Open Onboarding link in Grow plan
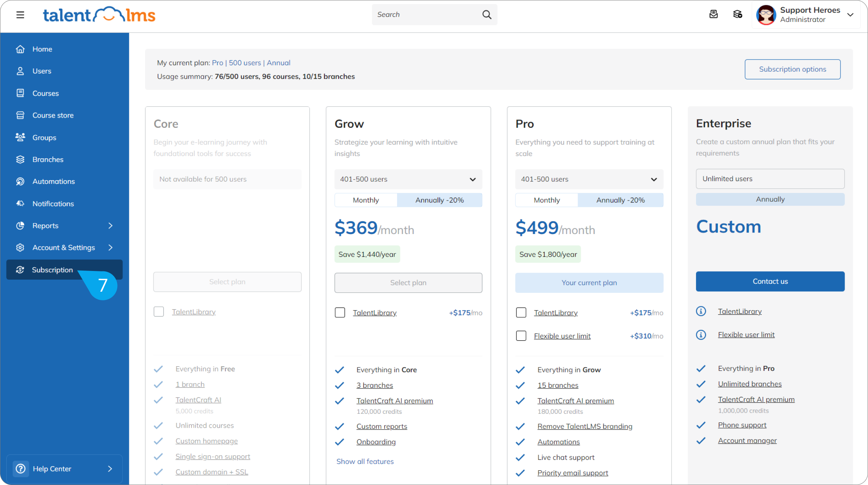The width and height of the screenshot is (868, 485). point(376,442)
